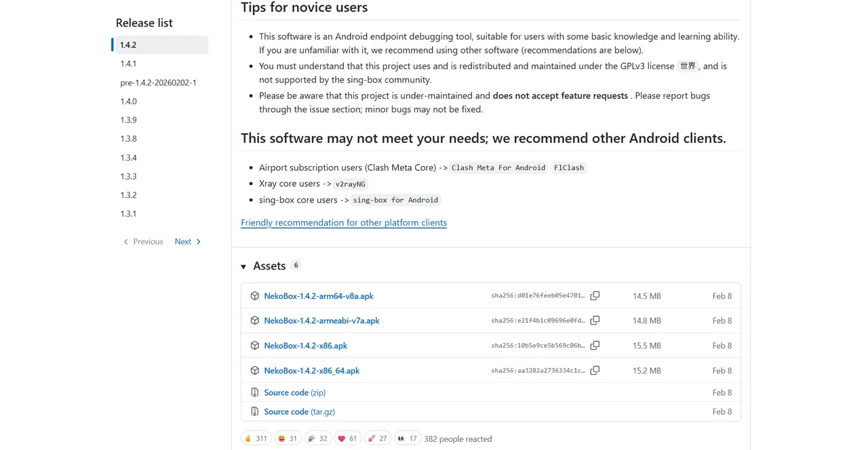React with laugh emoji (31)
The image size is (868, 450).
pos(288,438)
